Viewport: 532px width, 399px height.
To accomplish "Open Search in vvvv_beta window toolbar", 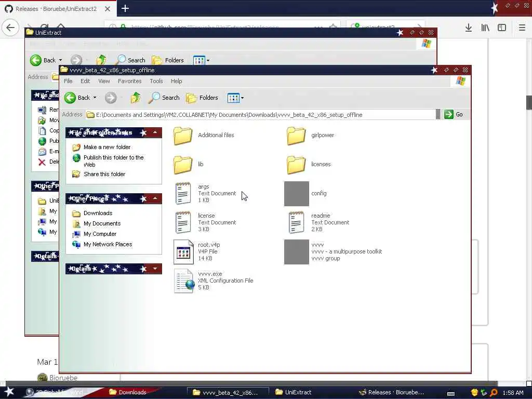I will 164,98.
